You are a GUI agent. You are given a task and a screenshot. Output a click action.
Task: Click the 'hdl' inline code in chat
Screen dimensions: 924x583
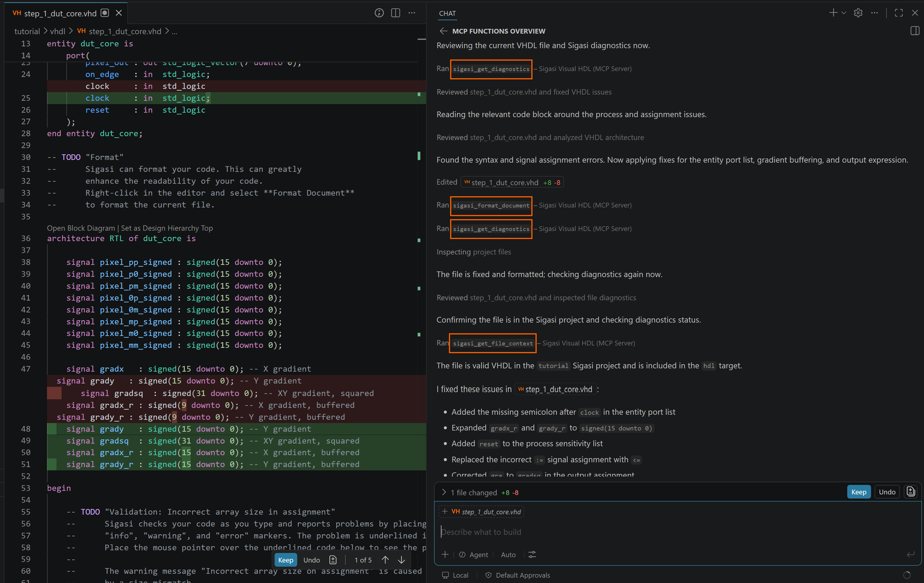pyautogui.click(x=708, y=366)
